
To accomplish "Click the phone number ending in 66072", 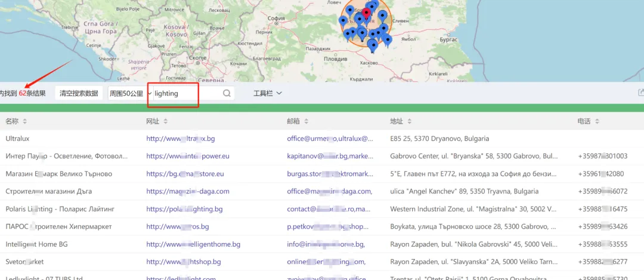I will [x=602, y=192].
